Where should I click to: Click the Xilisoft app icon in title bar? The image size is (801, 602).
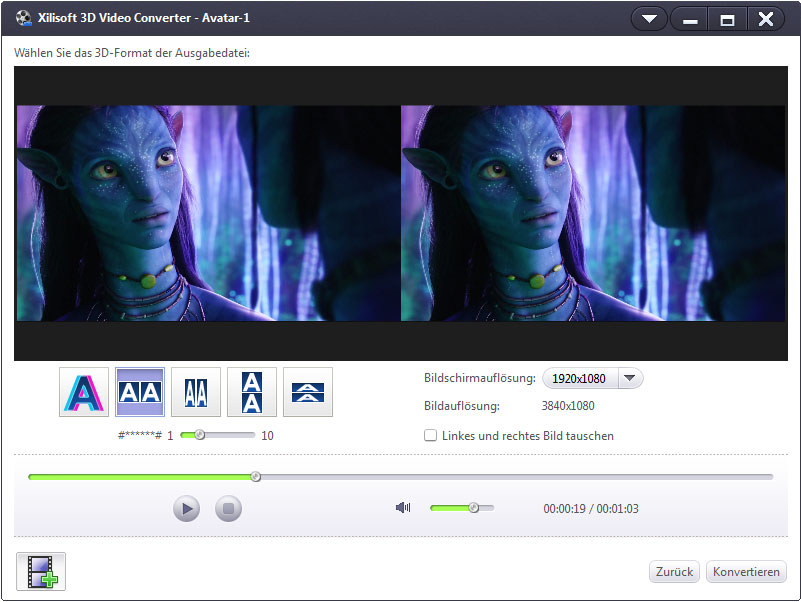tap(23, 18)
